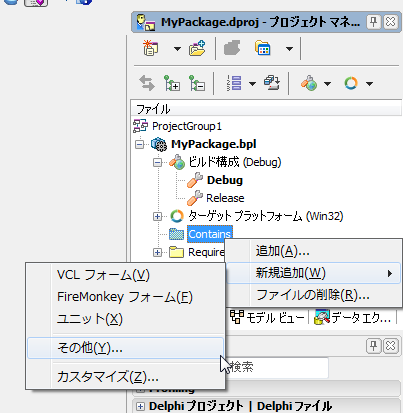Select the Release configuration item

pos(225,198)
